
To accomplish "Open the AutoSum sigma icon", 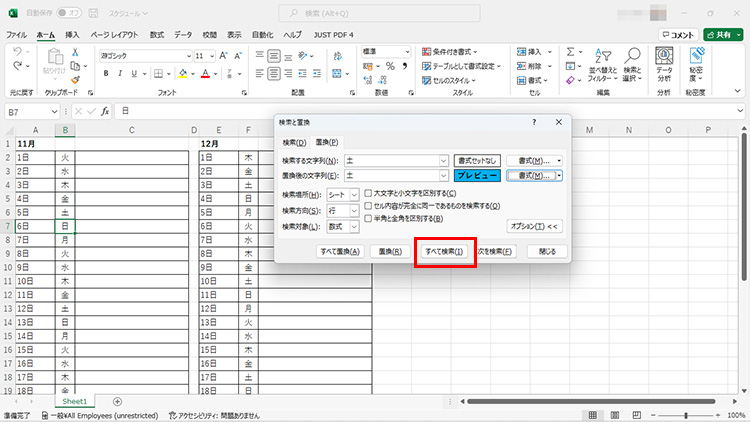I will tap(569, 52).
